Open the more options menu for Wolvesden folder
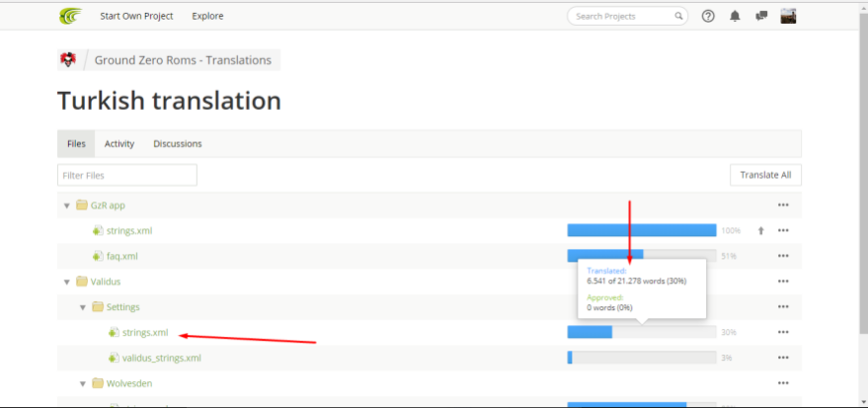The image size is (868, 408). 783,383
